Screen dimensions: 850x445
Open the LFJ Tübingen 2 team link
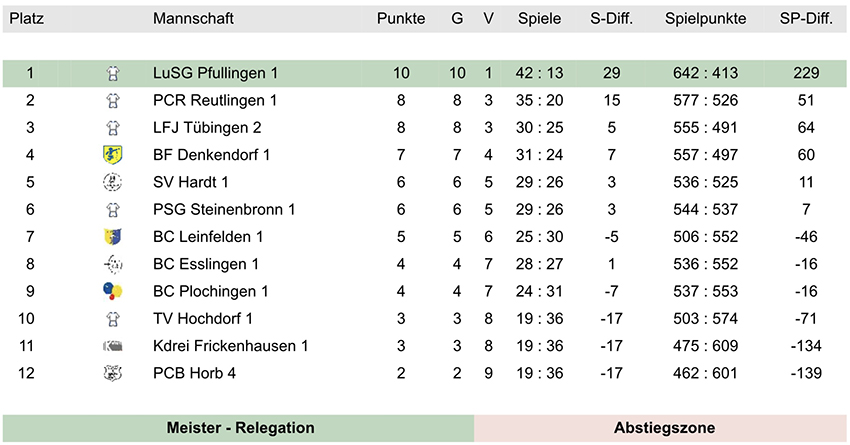pyautogui.click(x=207, y=128)
